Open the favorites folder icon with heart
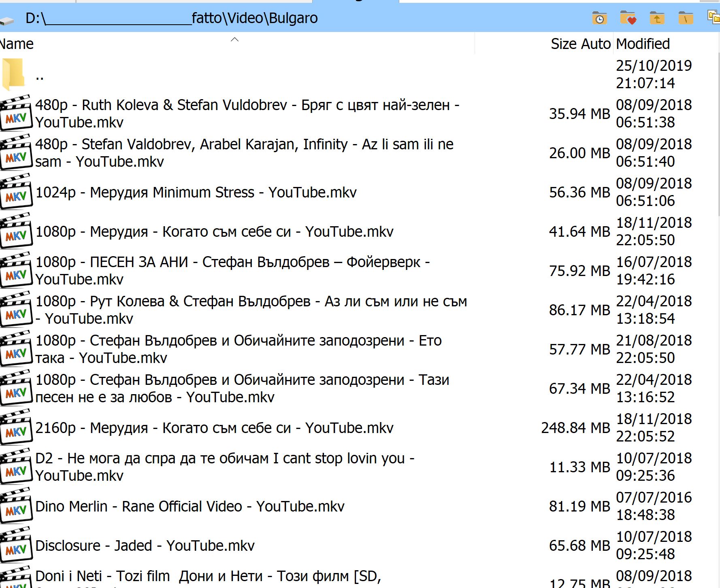Screen dimensions: 720x588 tap(628, 19)
